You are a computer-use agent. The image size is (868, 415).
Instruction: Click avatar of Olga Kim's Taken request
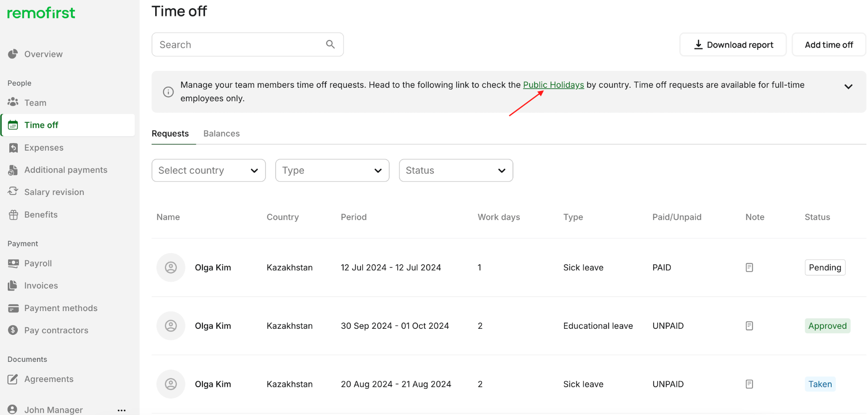pyautogui.click(x=171, y=384)
